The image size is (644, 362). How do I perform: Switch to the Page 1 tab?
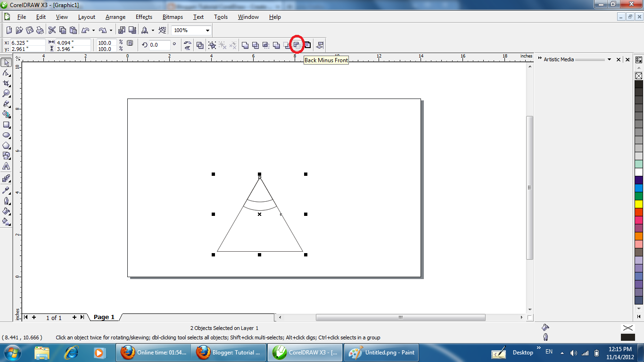pos(104,317)
